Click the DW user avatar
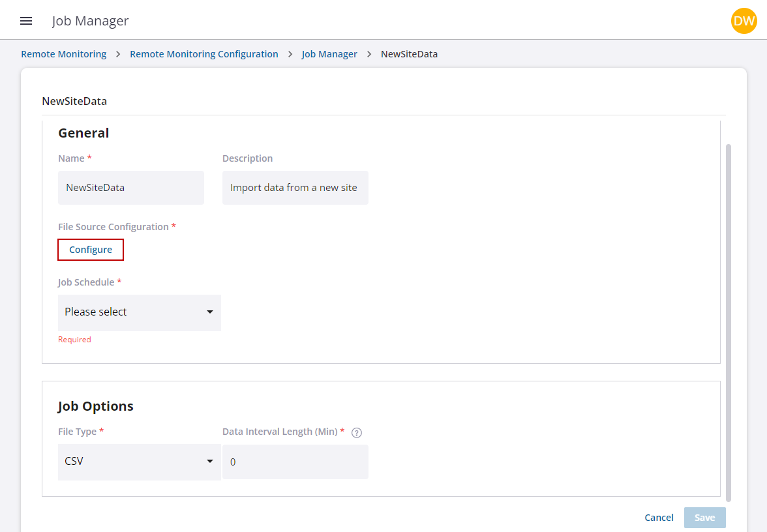Screen dimensions: 767x532 [x=744, y=21]
